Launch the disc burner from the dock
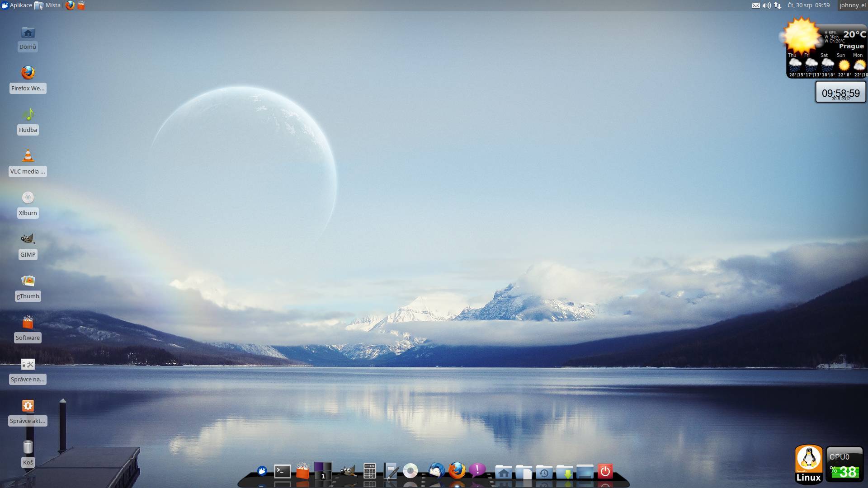 point(410,471)
